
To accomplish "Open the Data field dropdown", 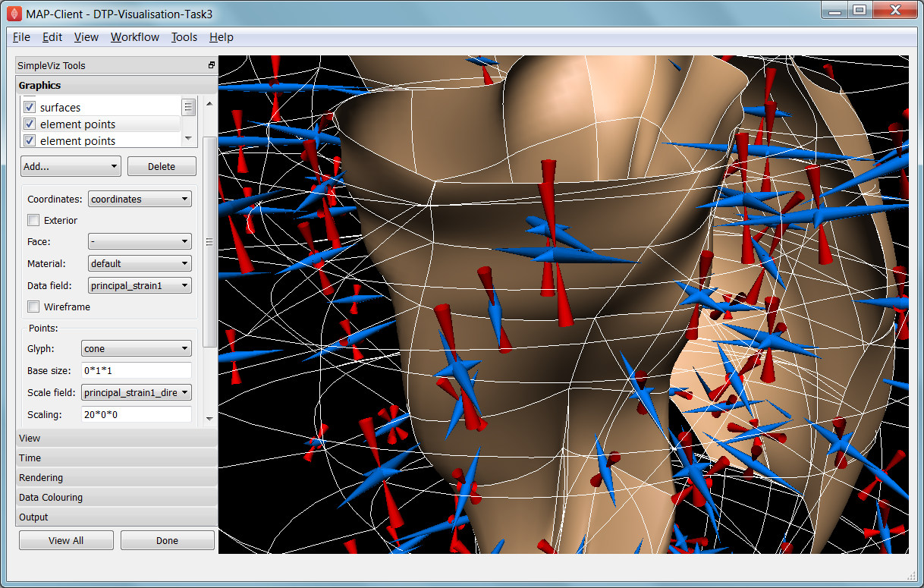I will [x=140, y=285].
